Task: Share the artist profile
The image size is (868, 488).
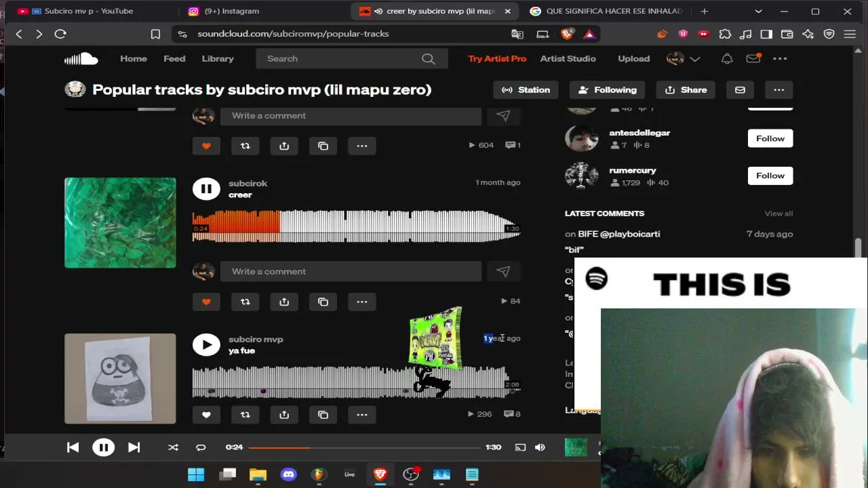Action: pyautogui.click(x=686, y=89)
